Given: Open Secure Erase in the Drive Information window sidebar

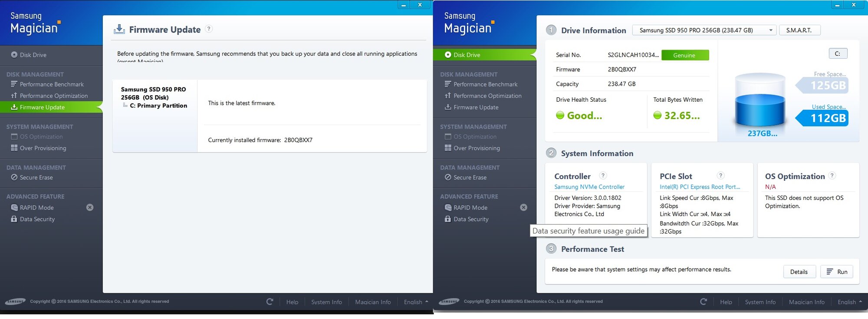Looking at the screenshot, I should coord(470,177).
